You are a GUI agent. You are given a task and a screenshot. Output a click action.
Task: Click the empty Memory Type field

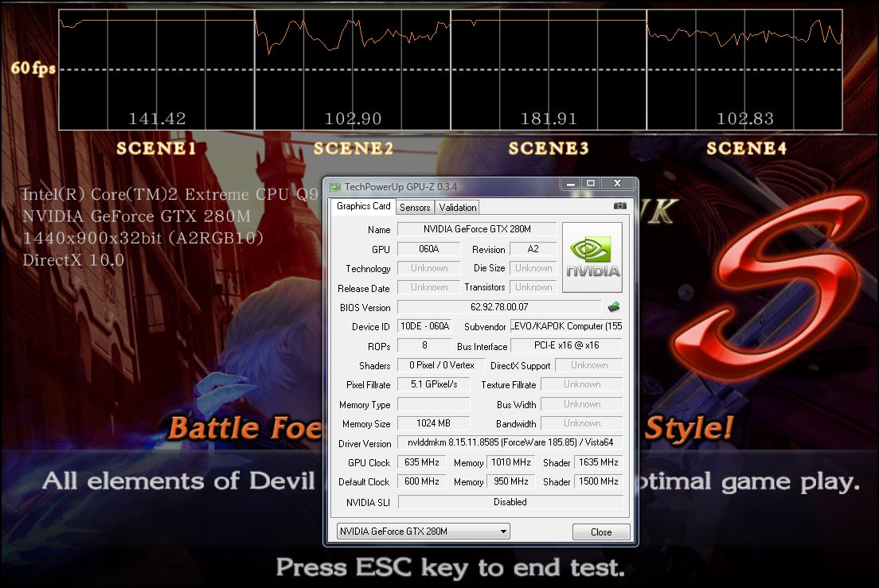tap(433, 404)
